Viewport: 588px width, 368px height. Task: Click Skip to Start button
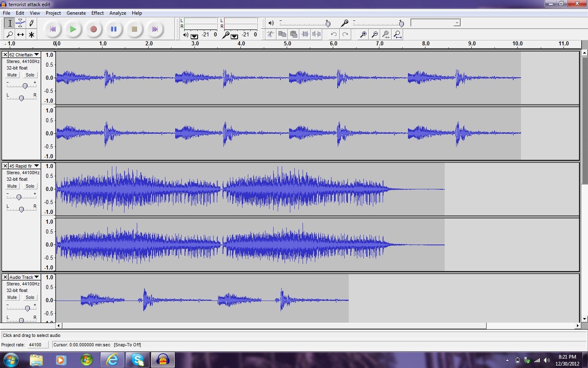pyautogui.click(x=53, y=29)
